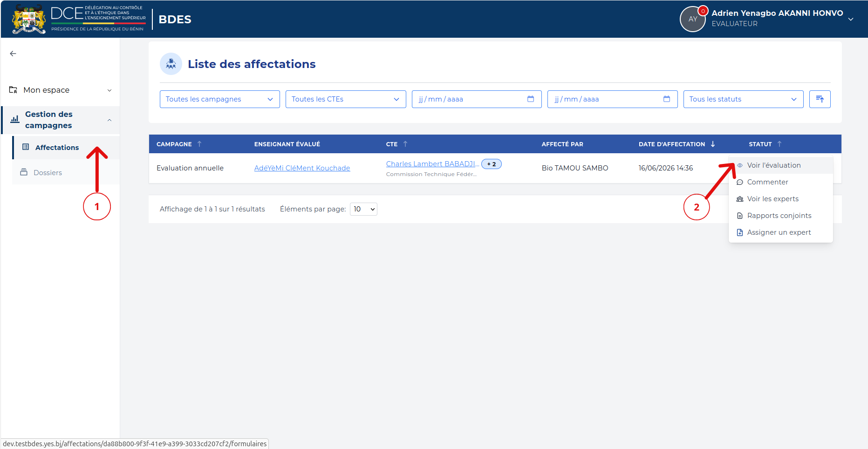
Task: Open the Tous les statuts dropdown
Action: coord(744,99)
